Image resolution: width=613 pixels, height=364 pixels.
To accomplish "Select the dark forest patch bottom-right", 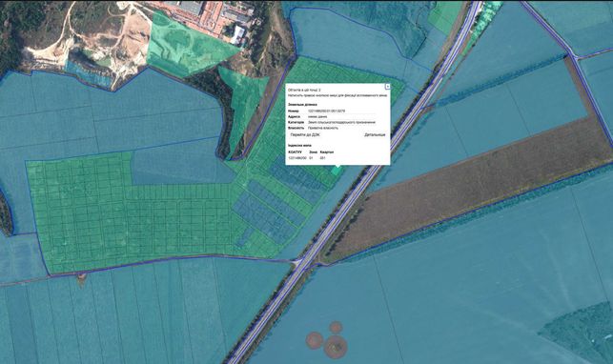I will click(x=579, y=332).
